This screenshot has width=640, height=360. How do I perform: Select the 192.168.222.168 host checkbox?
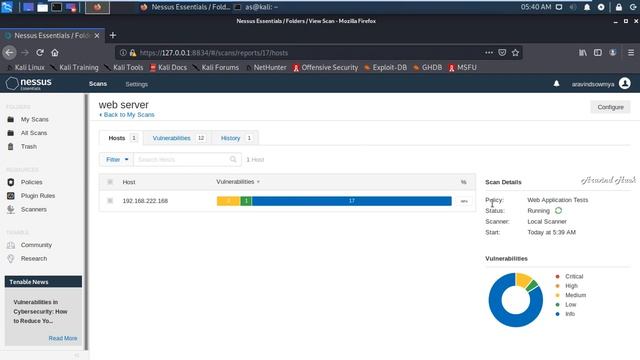[x=110, y=201]
